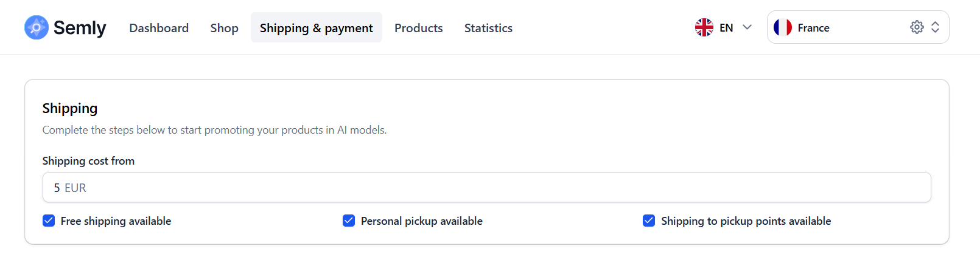Image resolution: width=980 pixels, height=257 pixels.
Task: Click the UK flag language icon
Action: 704,27
